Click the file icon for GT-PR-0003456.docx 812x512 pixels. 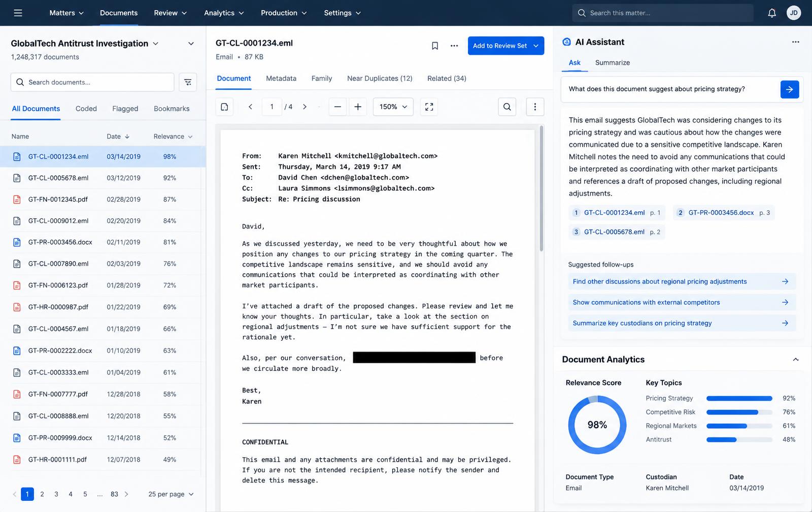tap(17, 242)
